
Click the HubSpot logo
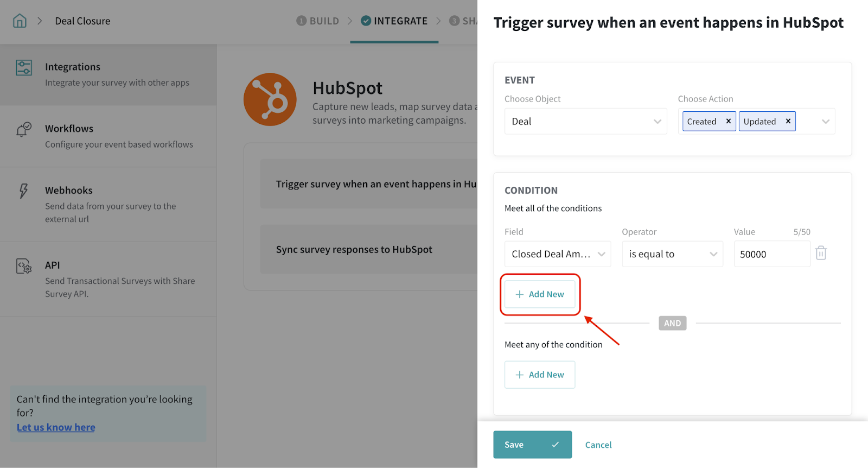[270, 99]
